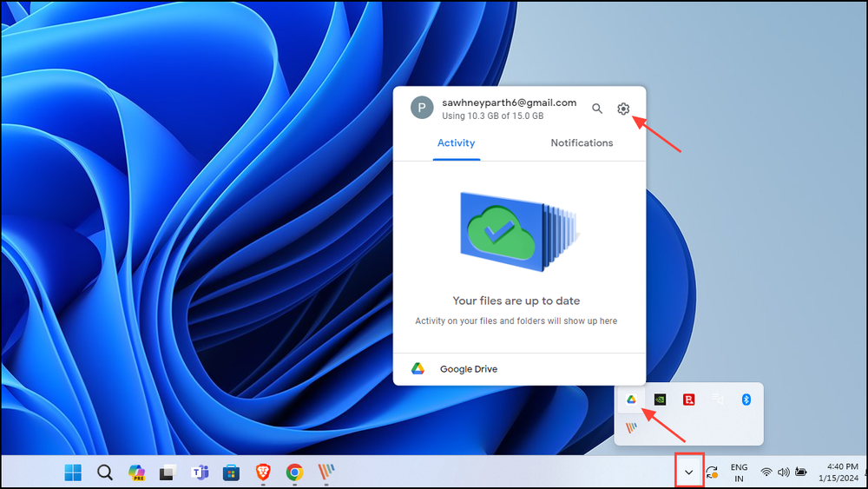The image size is (868, 489).
Task: Open Microsoft Store from taskbar
Action: click(232, 472)
